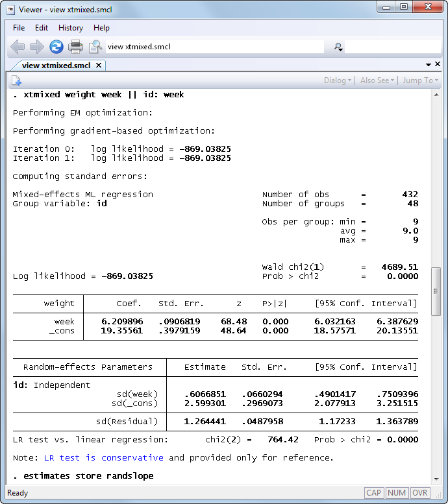
Task: Click the Back navigation arrow
Action: click(x=18, y=47)
